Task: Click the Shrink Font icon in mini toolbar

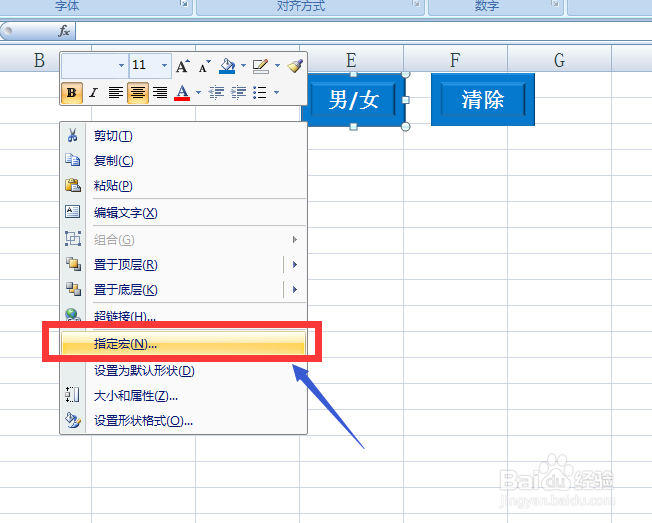Action: [204, 66]
